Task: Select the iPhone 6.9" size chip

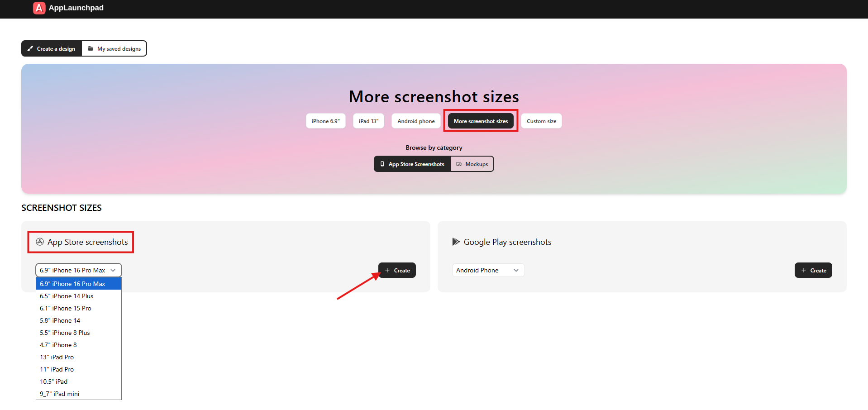Action: 325,121
